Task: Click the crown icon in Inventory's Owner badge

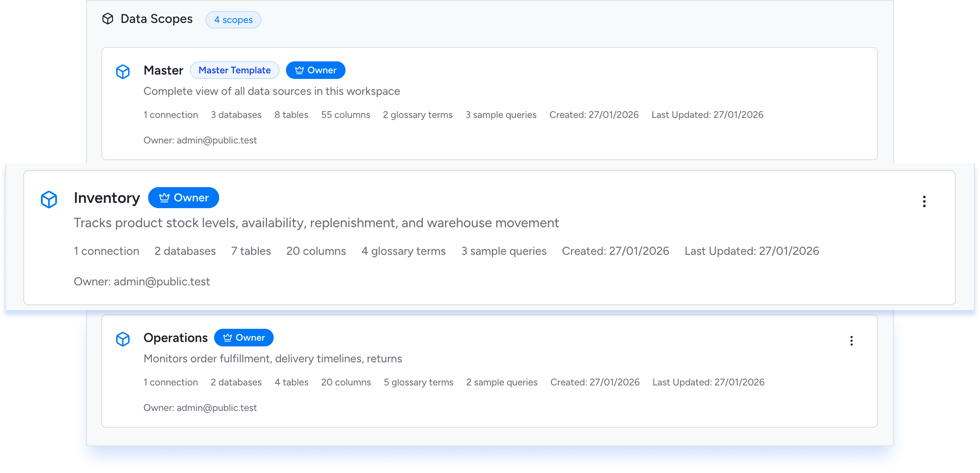Action: pos(164,198)
